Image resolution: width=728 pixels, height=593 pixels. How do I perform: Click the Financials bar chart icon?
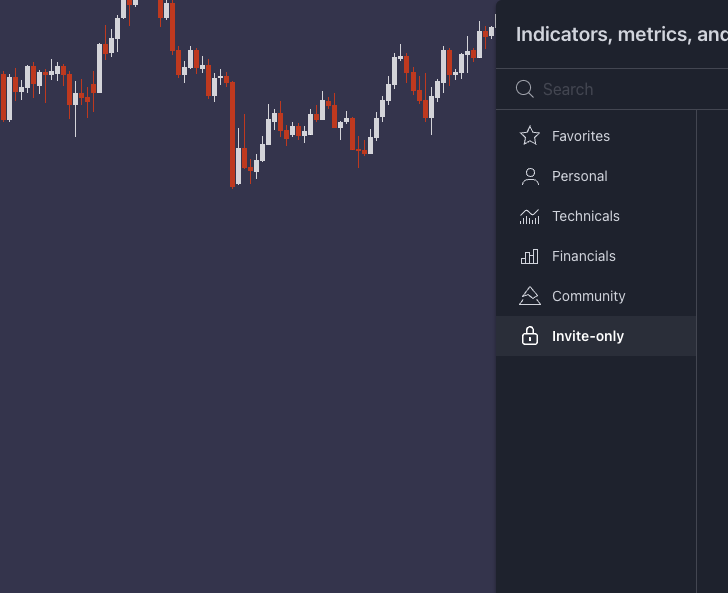point(530,256)
